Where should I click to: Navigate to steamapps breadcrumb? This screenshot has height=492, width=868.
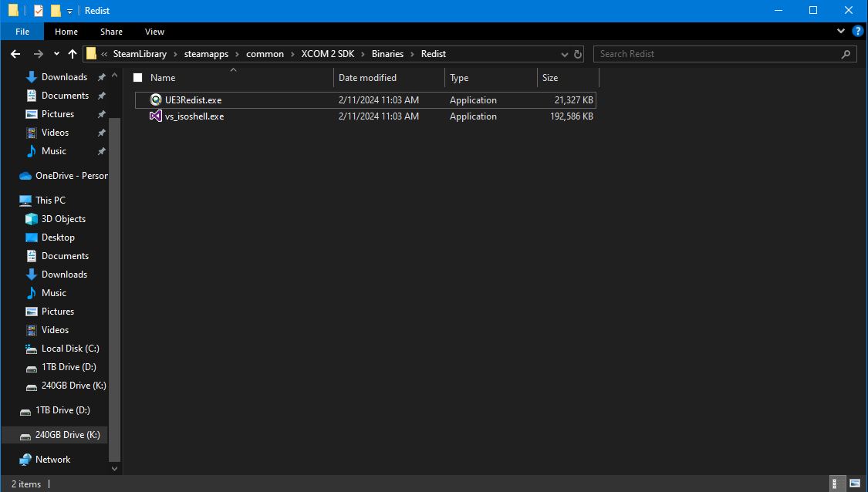pyautogui.click(x=206, y=54)
